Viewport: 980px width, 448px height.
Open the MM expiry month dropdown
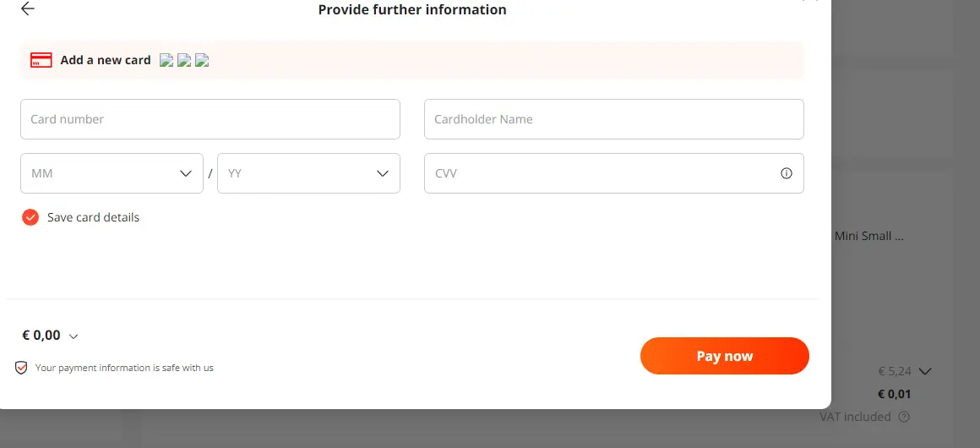(x=112, y=173)
